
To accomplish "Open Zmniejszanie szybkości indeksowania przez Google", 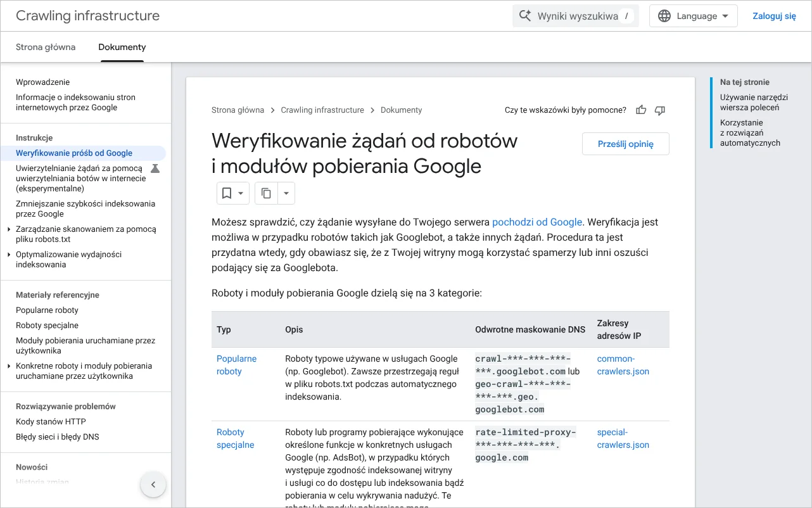I will (x=86, y=209).
